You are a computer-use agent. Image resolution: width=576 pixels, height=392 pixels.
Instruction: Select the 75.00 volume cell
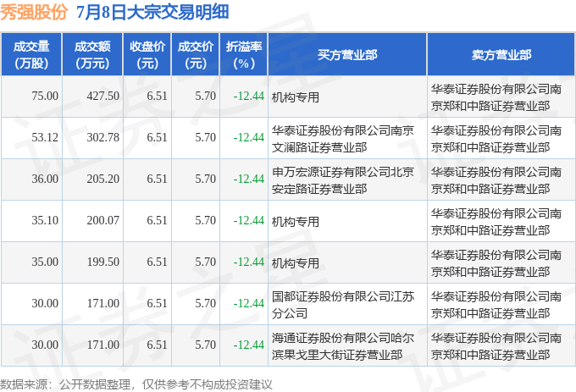[x=31, y=97]
